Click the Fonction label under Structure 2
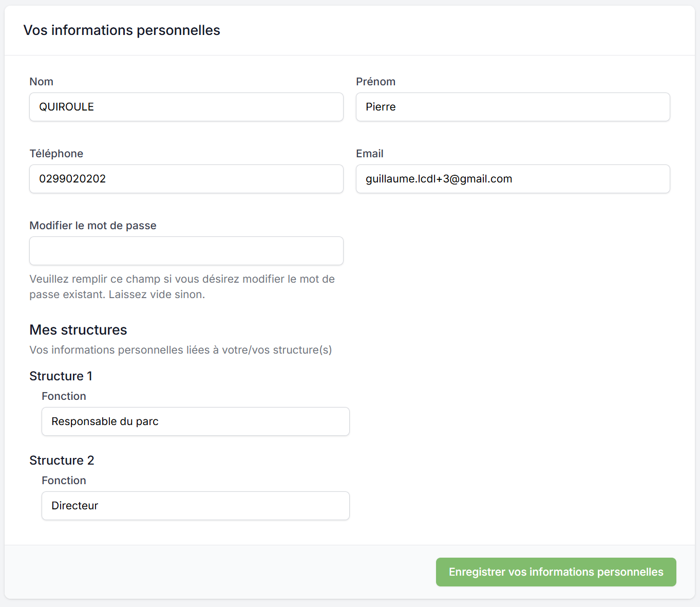Screen dimensions: 700x607 point(64,481)
